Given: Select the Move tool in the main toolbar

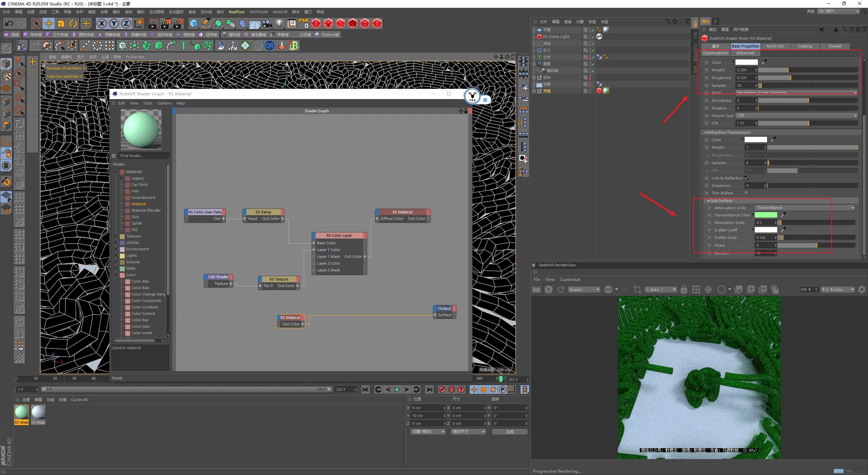Looking at the screenshot, I should point(48,23).
